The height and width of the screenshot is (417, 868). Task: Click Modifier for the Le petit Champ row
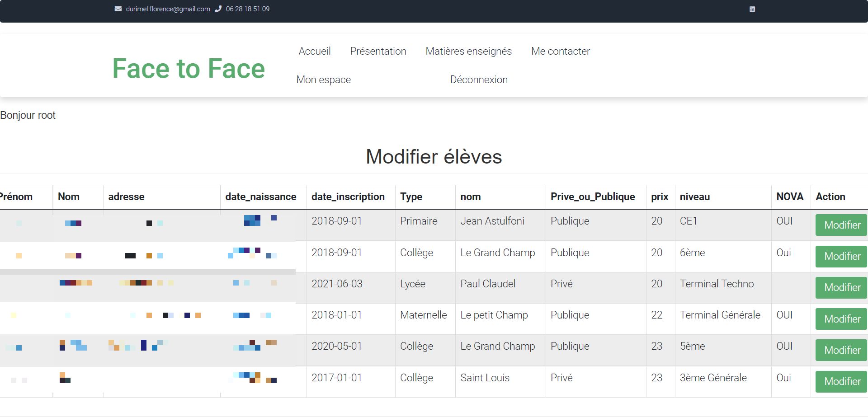click(842, 319)
